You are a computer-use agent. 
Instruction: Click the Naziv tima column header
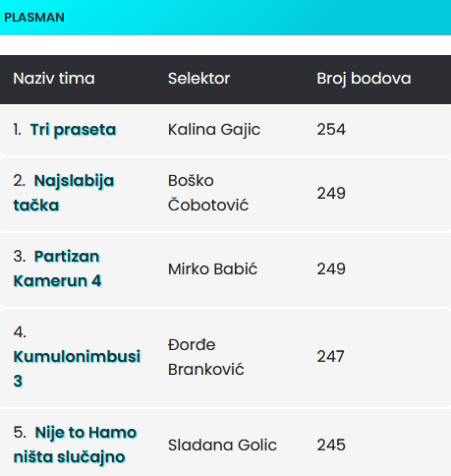pyautogui.click(x=54, y=79)
